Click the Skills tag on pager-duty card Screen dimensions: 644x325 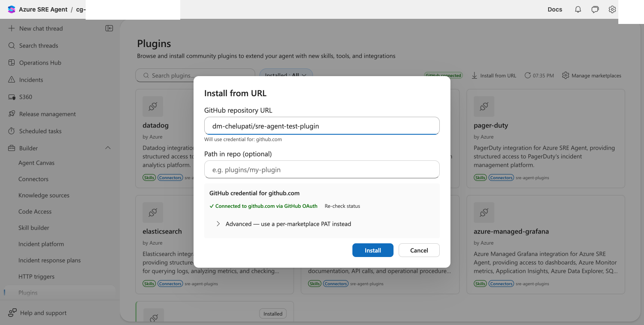(480, 177)
